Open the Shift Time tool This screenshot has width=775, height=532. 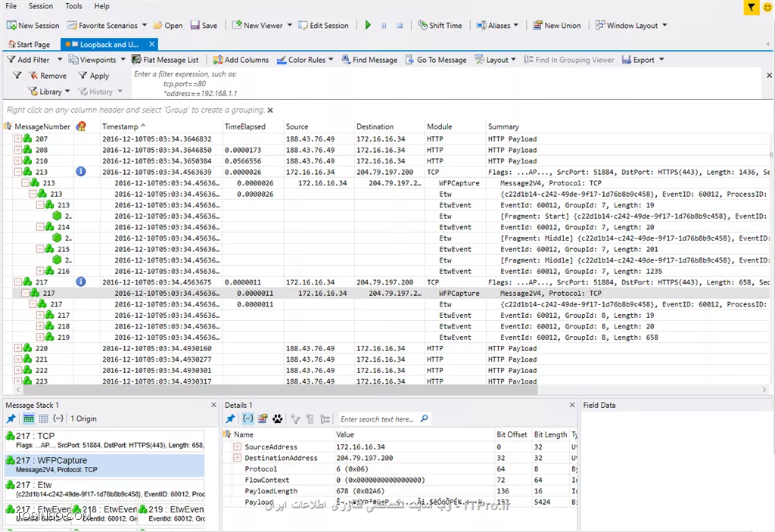[440, 25]
